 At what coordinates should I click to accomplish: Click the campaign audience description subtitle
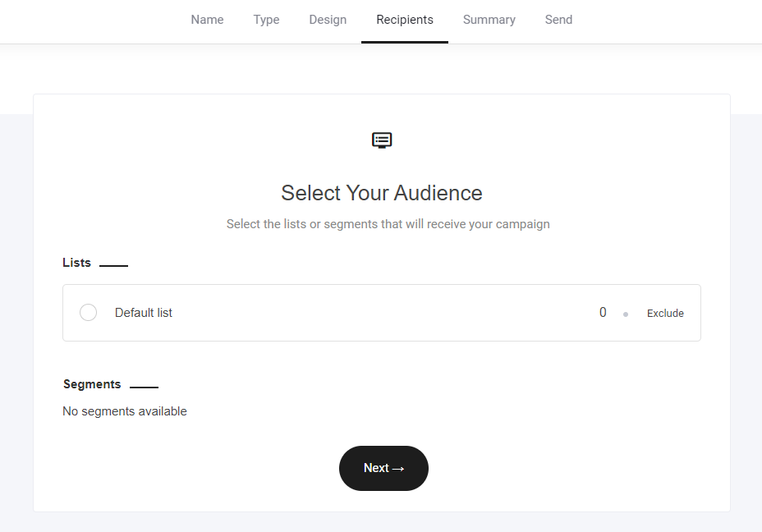pos(388,224)
